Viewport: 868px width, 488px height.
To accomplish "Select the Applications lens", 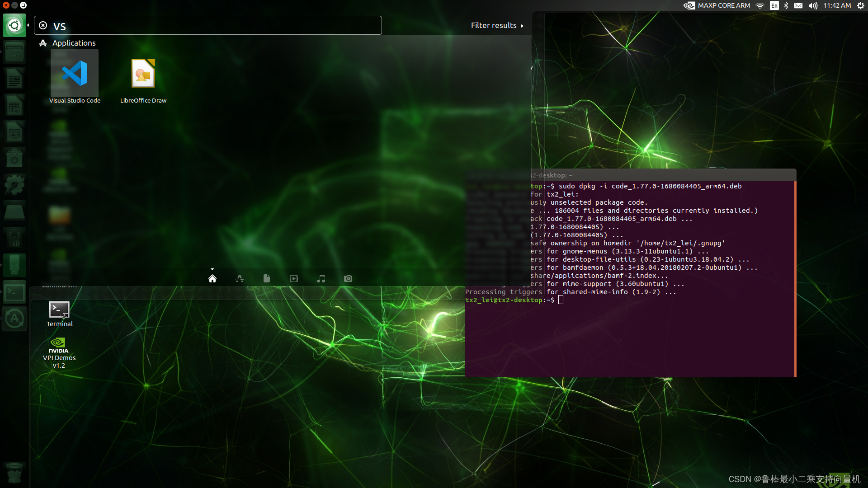I will pyautogui.click(x=240, y=278).
